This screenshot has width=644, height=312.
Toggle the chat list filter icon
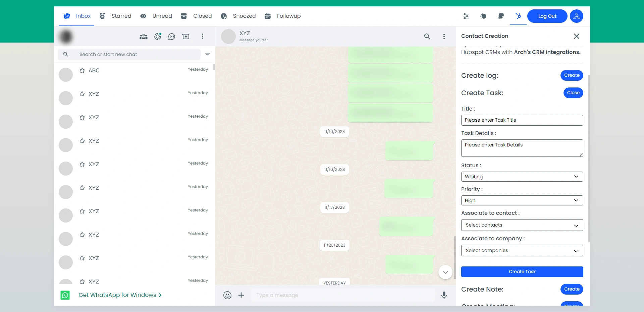(x=208, y=55)
